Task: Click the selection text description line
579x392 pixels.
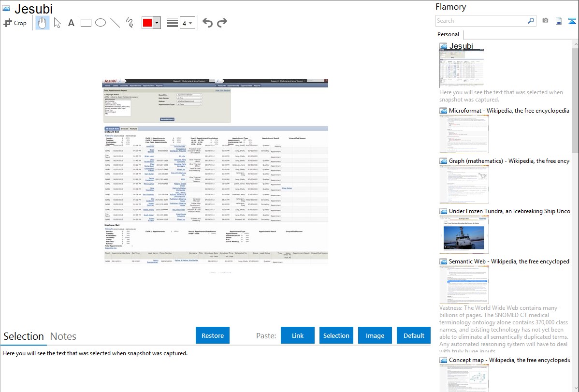Action: 95,354
